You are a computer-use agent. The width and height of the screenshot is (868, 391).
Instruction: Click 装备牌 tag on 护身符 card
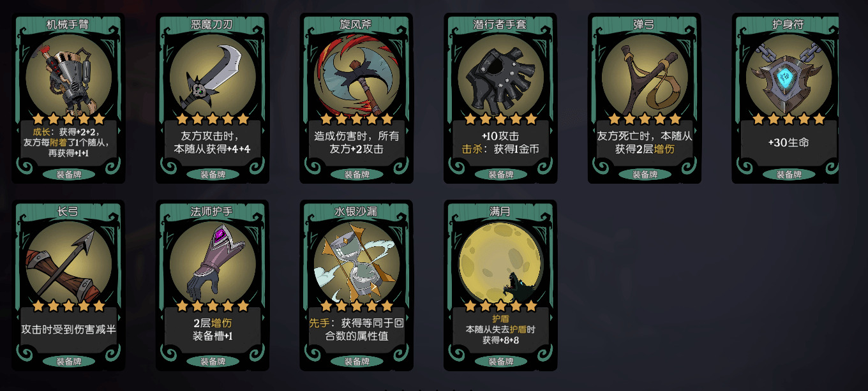tap(789, 175)
